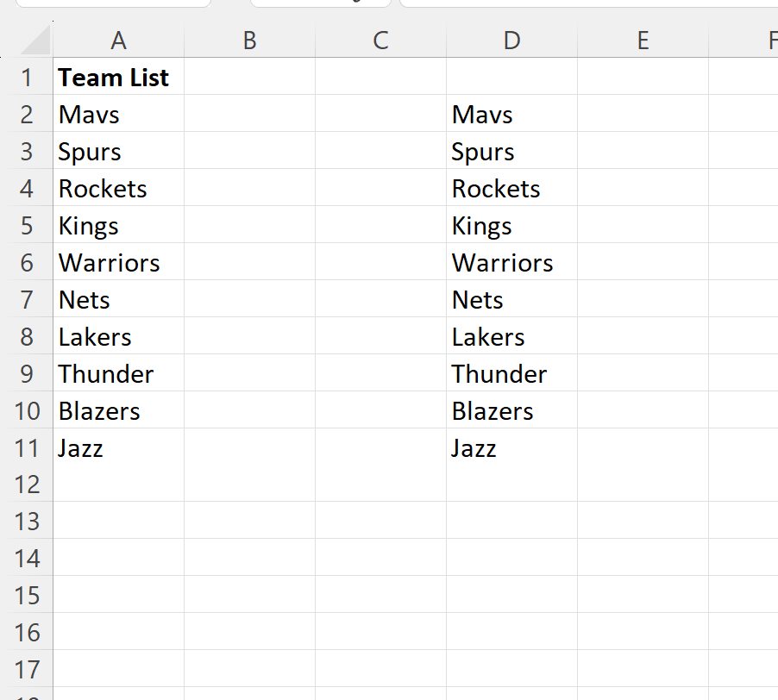Select column E header
Image resolution: width=778 pixels, height=700 pixels.
pos(643,41)
